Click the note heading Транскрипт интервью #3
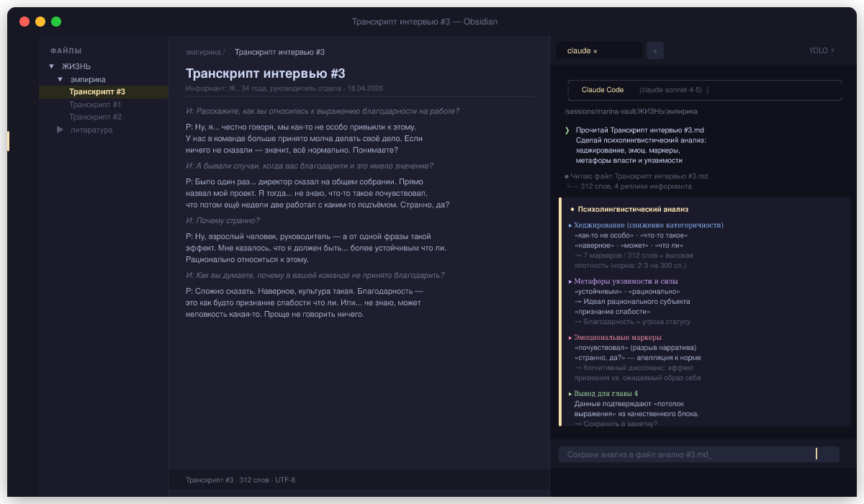Image resolution: width=864 pixels, height=504 pixels. pos(266,73)
